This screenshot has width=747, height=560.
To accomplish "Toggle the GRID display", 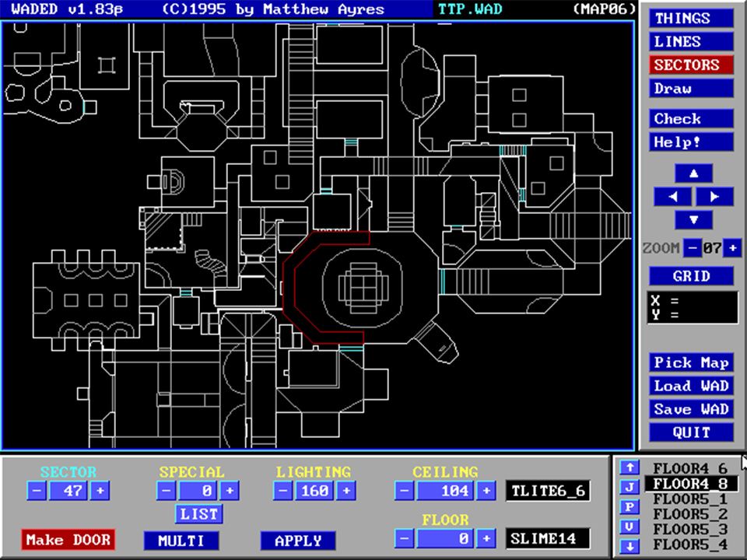I will (x=692, y=276).
